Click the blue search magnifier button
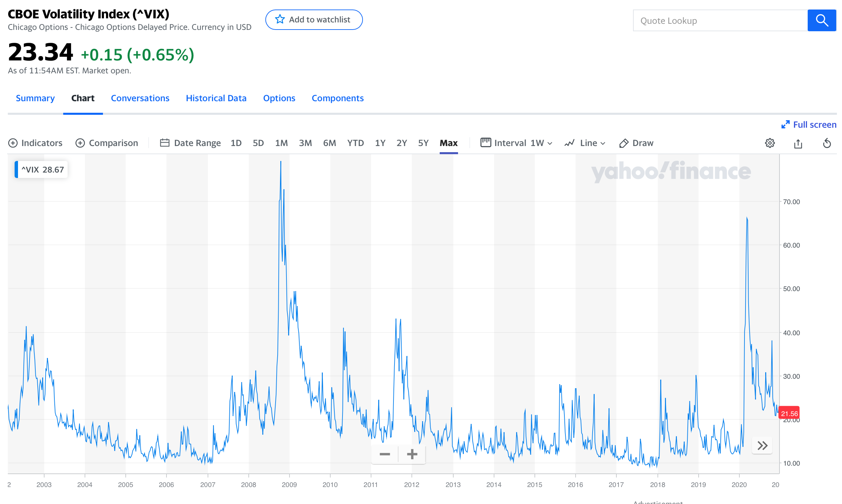Screen dimensions: 842x504 pos(821,20)
